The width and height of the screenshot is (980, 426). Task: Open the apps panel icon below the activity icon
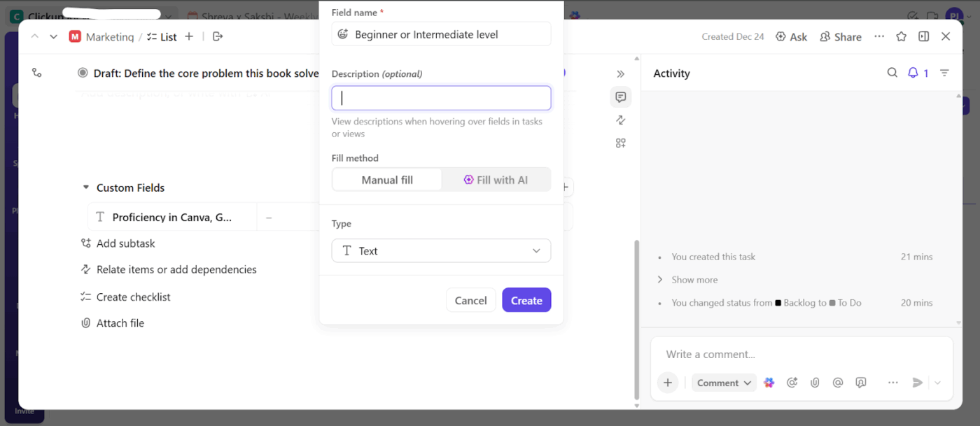click(x=621, y=143)
